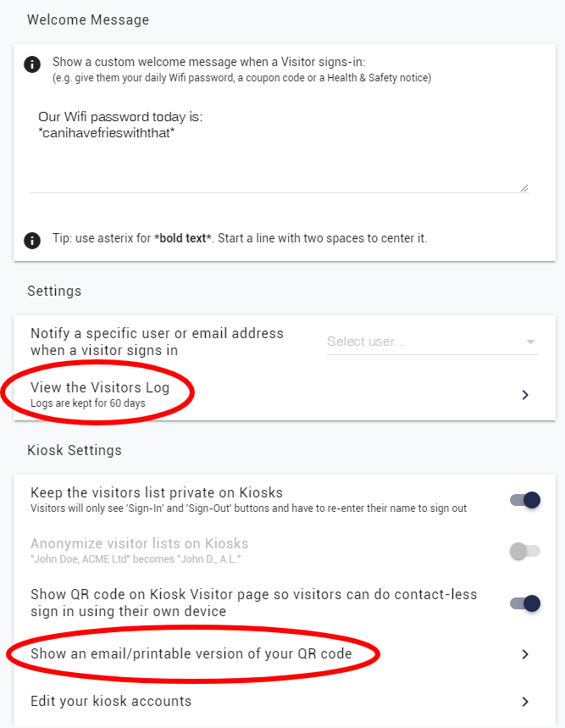Click the Logs are kept for 60 days text
Image resolution: width=565 pixels, height=728 pixels.
pos(87,403)
